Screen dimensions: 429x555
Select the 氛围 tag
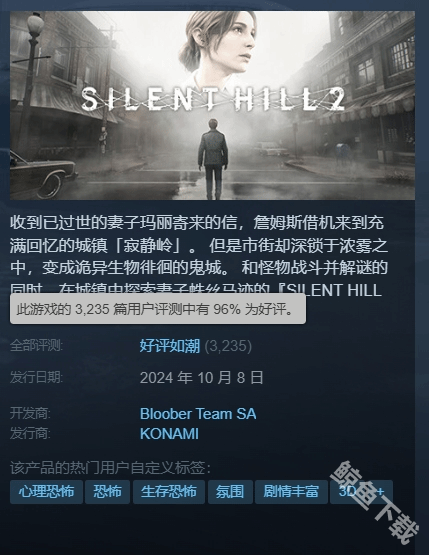tap(230, 492)
